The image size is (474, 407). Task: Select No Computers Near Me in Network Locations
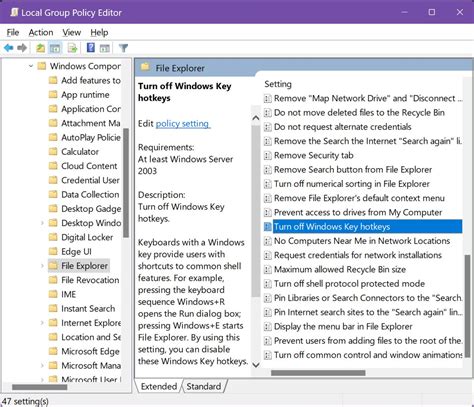(x=362, y=241)
